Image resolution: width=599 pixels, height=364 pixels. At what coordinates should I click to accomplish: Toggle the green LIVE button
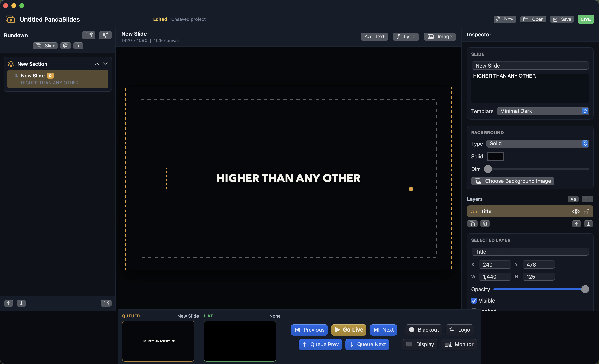pyautogui.click(x=586, y=19)
